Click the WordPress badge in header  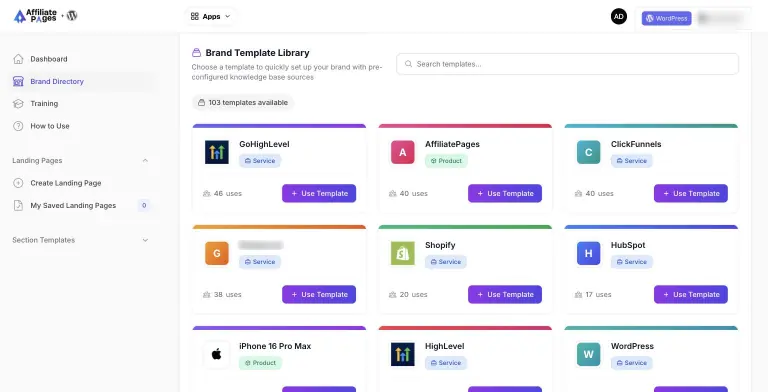[667, 18]
